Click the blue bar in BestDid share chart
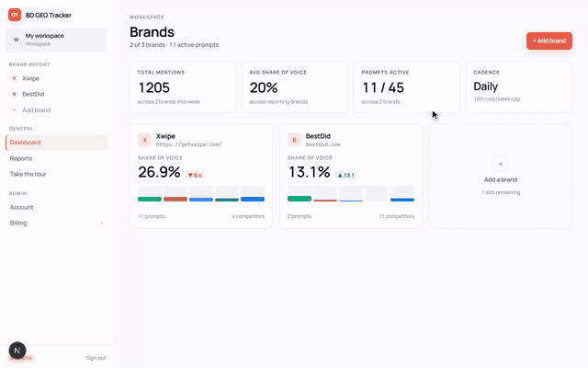 402,200
